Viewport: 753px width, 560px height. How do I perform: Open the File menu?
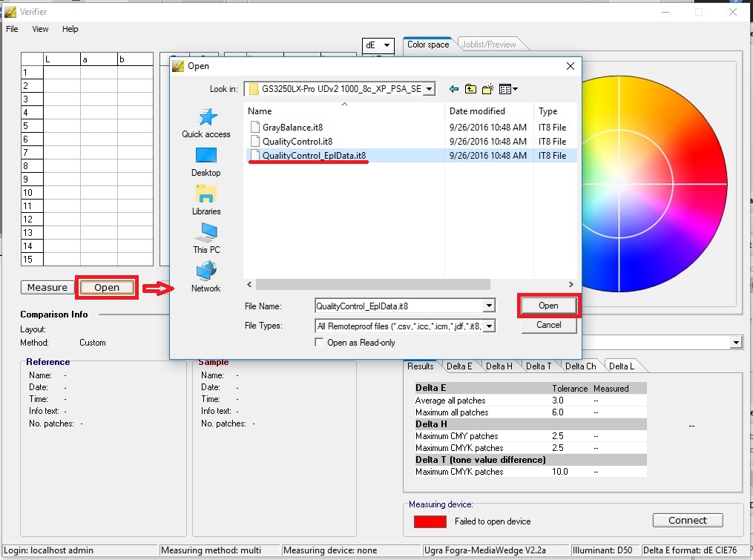pos(12,29)
